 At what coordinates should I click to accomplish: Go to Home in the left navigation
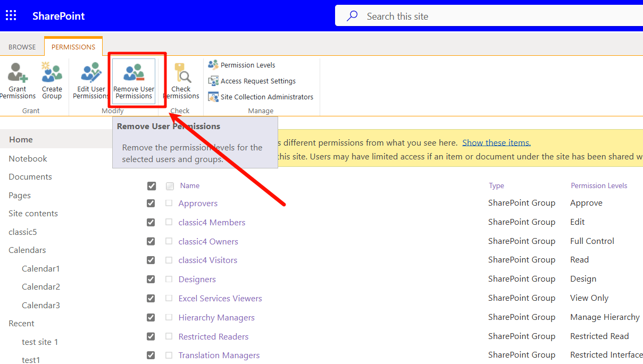(x=21, y=139)
